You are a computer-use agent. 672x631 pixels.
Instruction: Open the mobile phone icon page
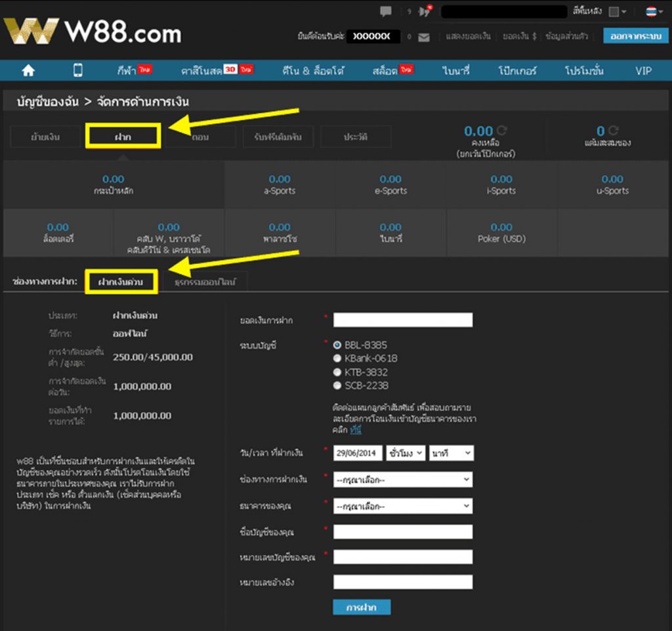click(78, 70)
